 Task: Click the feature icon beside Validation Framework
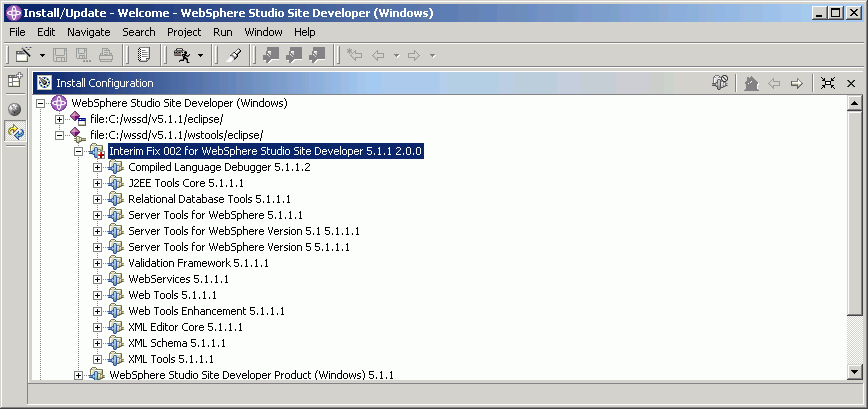tap(116, 263)
